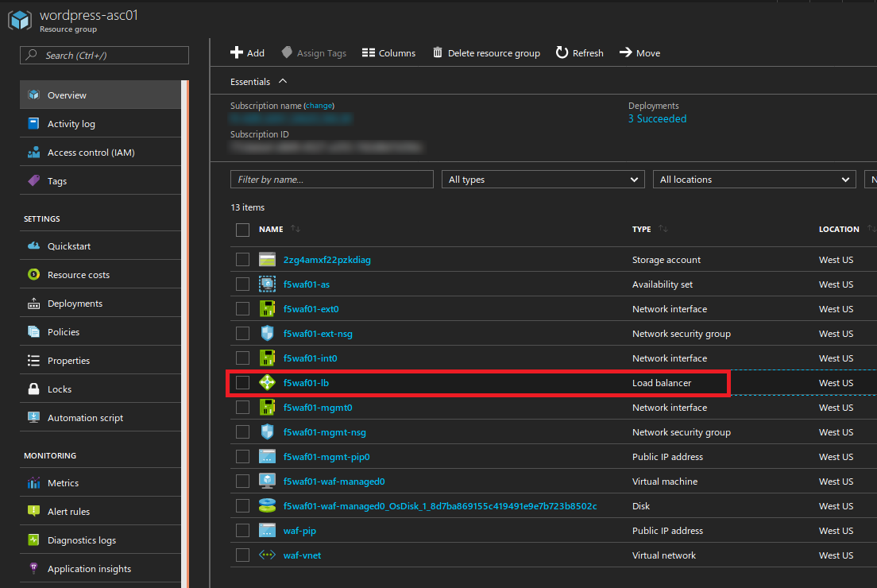Click the wordpress-asc01 resource group cube icon
The image size is (877, 588).
20,20
